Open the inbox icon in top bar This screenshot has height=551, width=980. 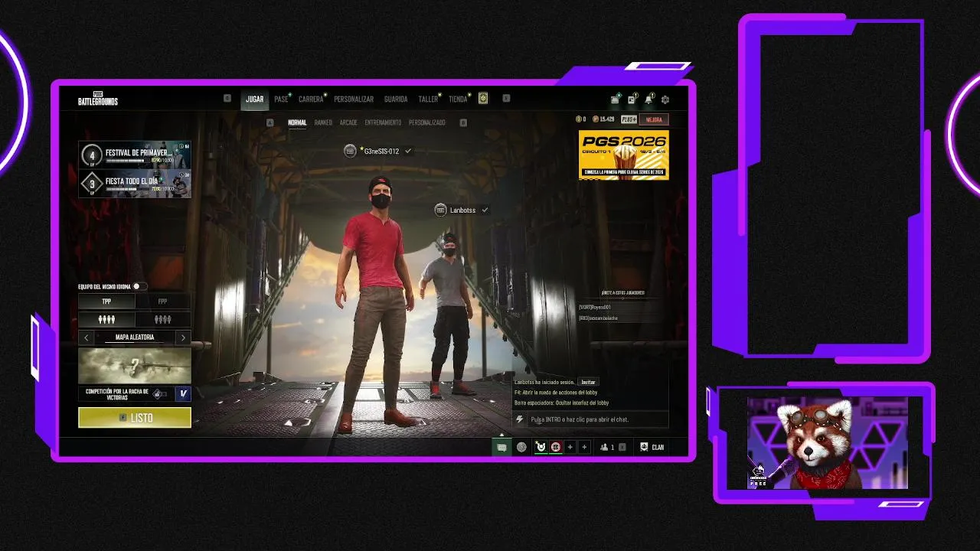[615, 99]
